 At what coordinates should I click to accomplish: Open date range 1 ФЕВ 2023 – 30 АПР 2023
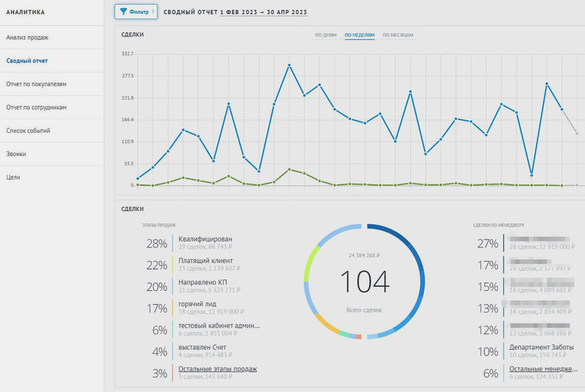264,12
